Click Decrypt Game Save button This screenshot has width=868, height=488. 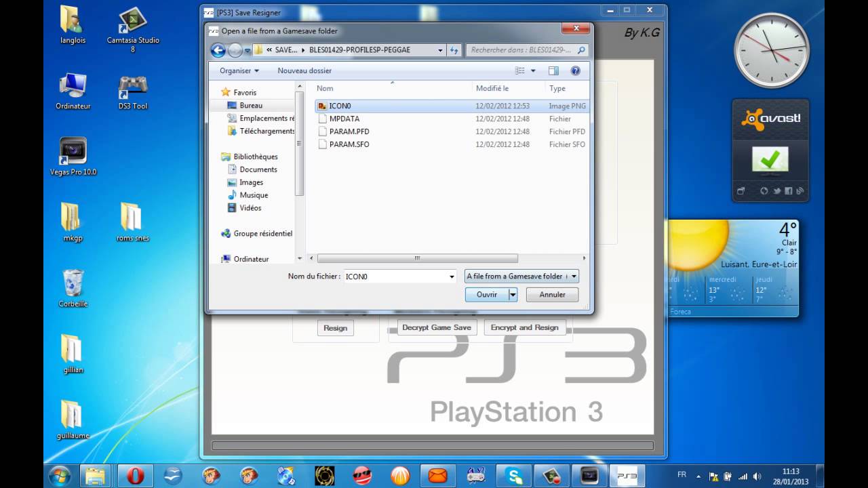point(436,328)
